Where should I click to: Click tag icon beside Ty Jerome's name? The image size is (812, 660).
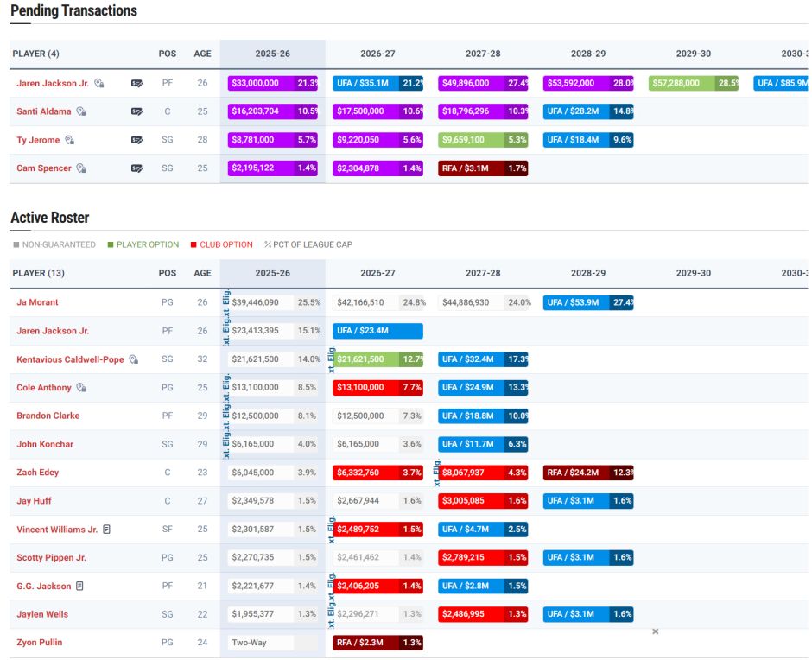pyautogui.click(x=70, y=140)
